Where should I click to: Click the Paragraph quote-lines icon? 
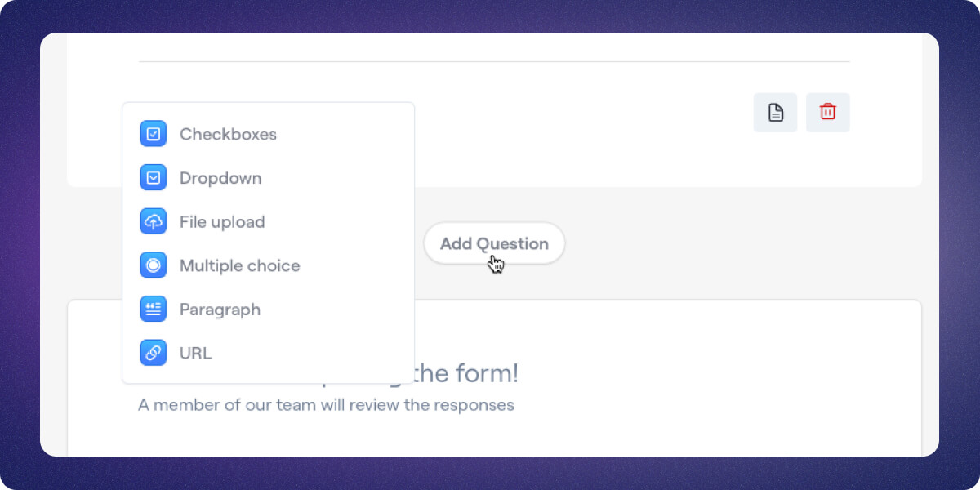tap(154, 310)
